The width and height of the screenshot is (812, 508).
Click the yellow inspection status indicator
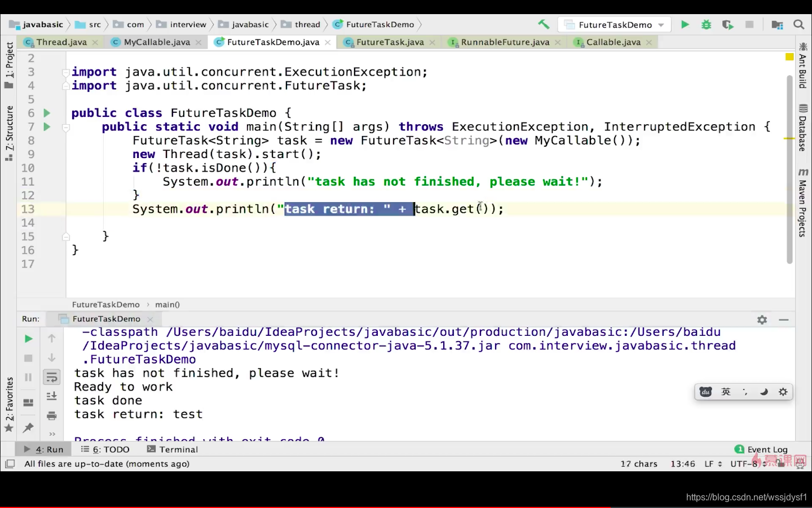click(789, 56)
